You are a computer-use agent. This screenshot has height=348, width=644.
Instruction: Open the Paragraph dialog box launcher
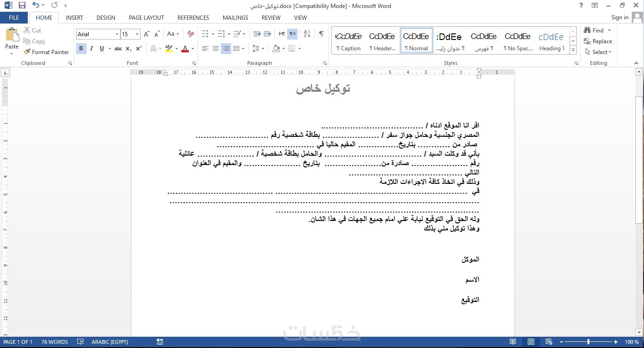(x=325, y=63)
